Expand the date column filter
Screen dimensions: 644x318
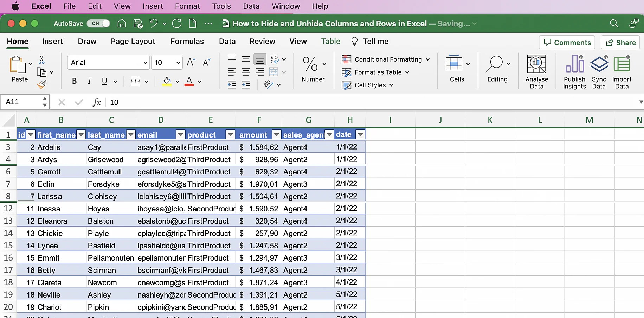(360, 134)
